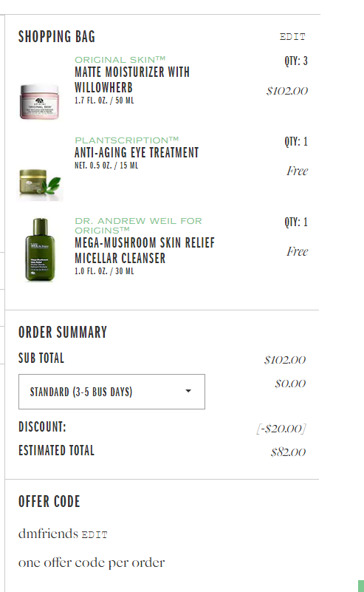
Task: Open Matte Moisturizer with Willowherb product title
Action: 132,79
